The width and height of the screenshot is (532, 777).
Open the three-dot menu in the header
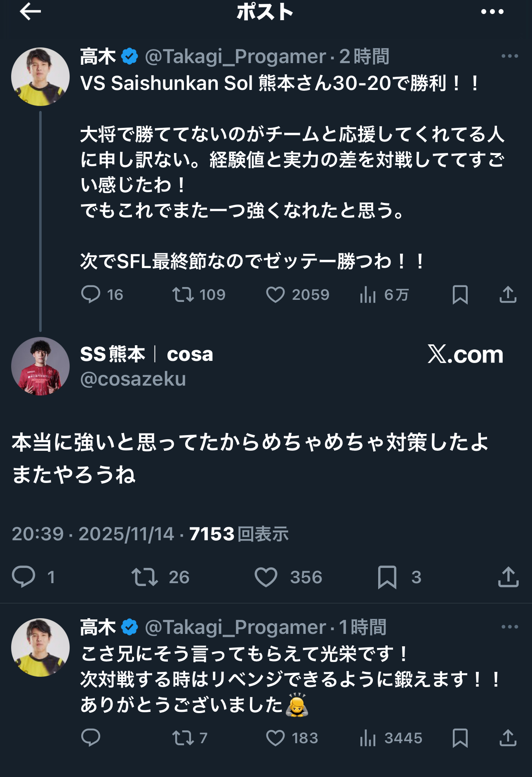coord(492,12)
